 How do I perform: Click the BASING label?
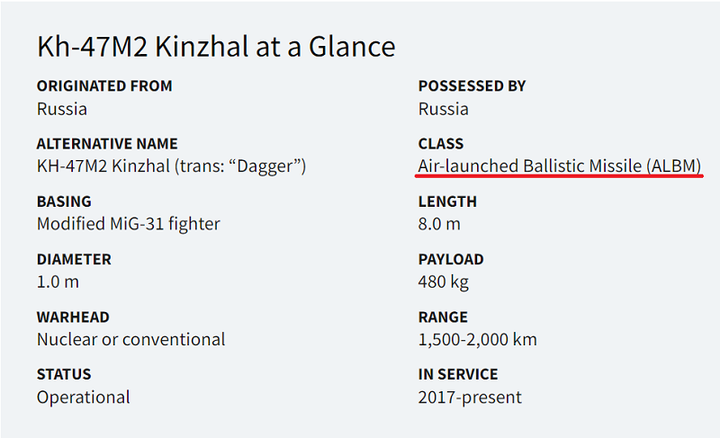pyautogui.click(x=64, y=202)
